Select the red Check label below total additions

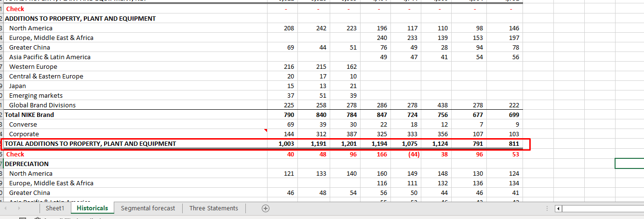point(15,154)
